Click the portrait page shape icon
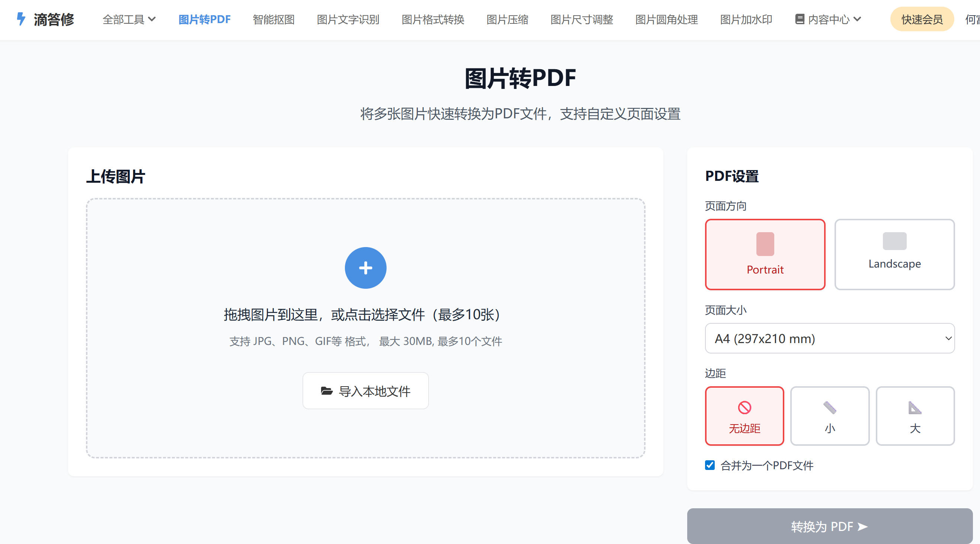This screenshot has width=980, height=544. pyautogui.click(x=765, y=244)
